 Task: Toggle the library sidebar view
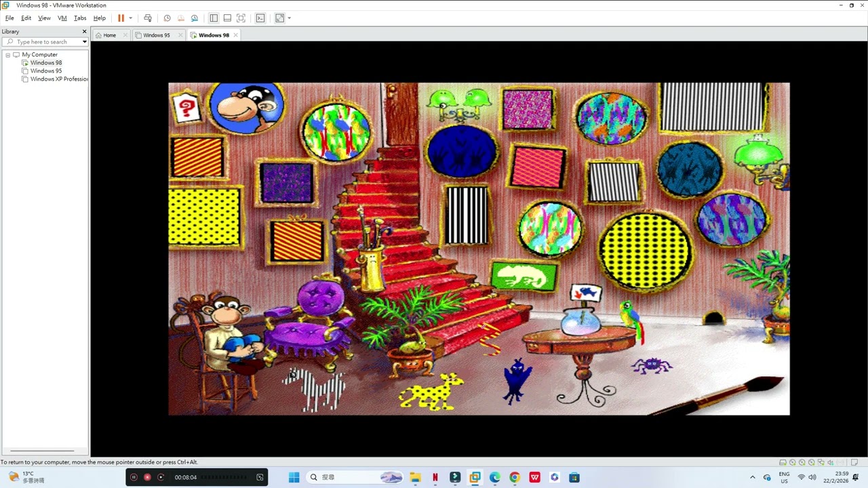(x=214, y=18)
